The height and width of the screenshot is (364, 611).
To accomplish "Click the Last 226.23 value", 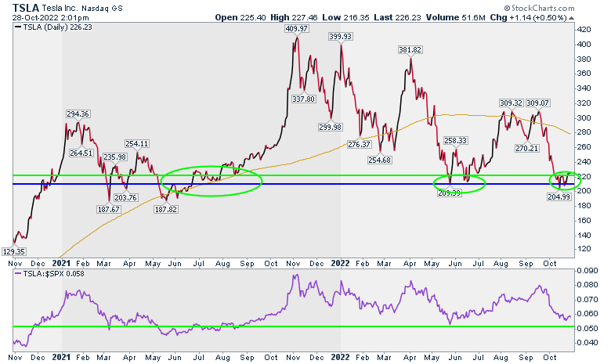I will coord(397,17).
